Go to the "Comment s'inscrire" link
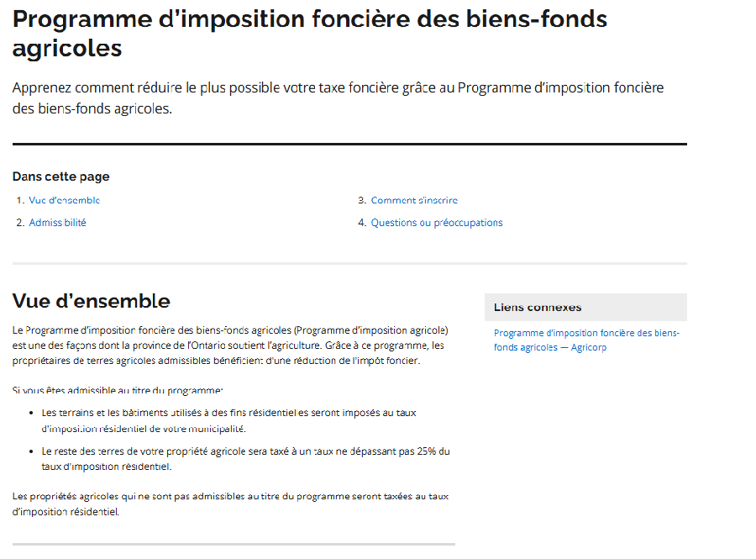The width and height of the screenshot is (756, 559). [x=414, y=201]
